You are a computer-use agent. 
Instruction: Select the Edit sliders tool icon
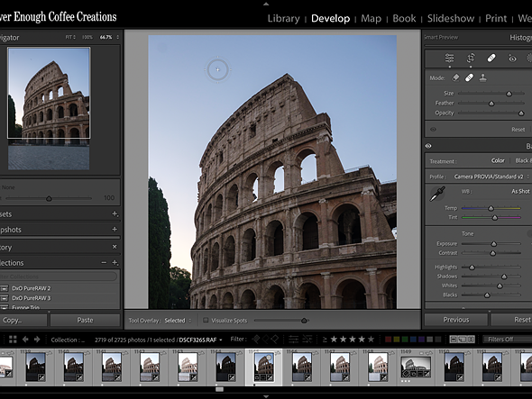click(x=450, y=59)
